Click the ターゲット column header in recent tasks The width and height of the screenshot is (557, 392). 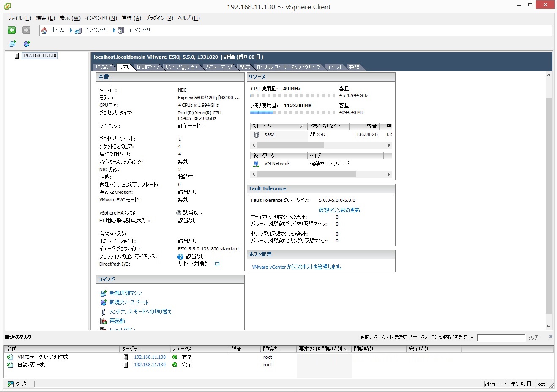(145, 349)
